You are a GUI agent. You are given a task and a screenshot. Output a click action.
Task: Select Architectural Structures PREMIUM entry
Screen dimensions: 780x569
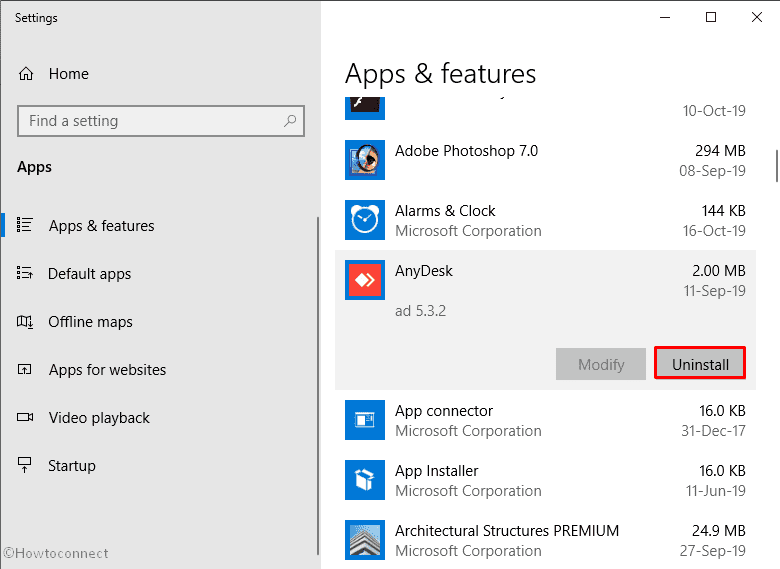[x=545, y=540]
